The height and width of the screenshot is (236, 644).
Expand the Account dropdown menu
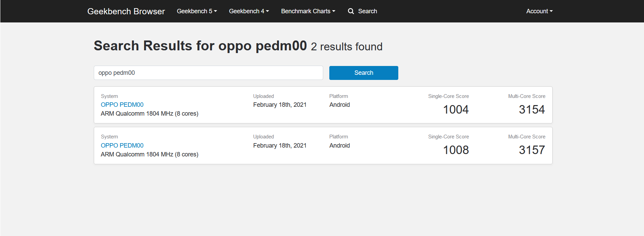click(x=539, y=11)
